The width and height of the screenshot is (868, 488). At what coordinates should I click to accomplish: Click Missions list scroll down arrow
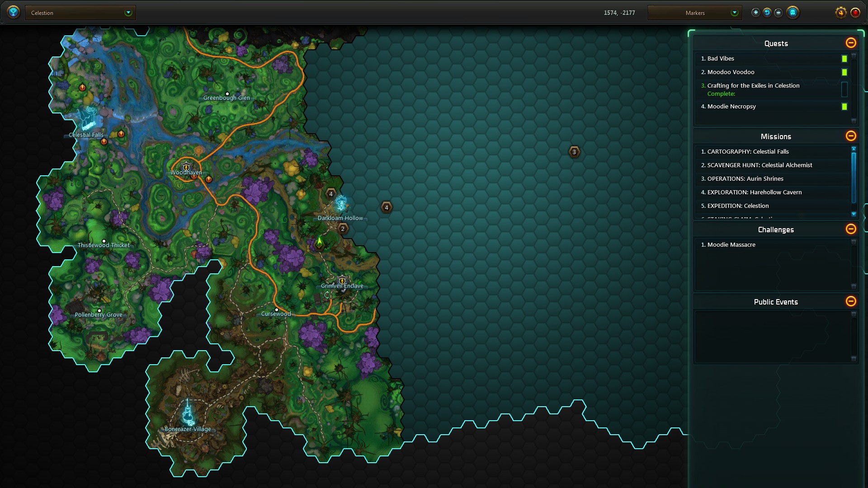[854, 214]
